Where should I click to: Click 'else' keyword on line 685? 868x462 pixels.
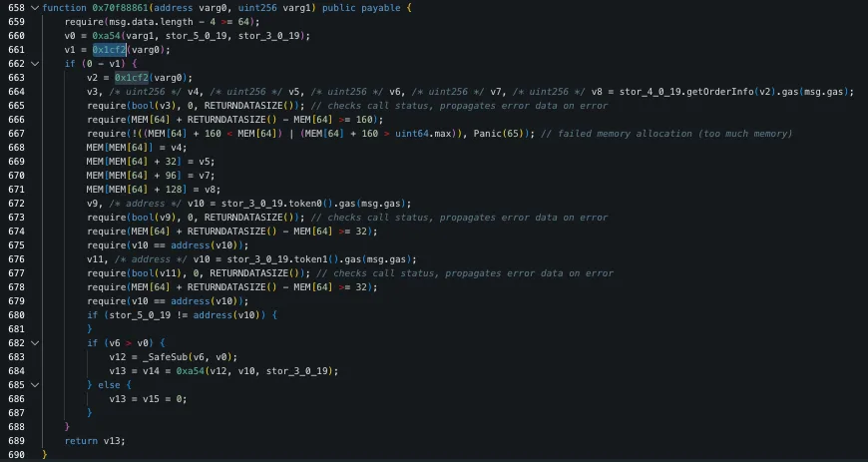[x=109, y=385]
